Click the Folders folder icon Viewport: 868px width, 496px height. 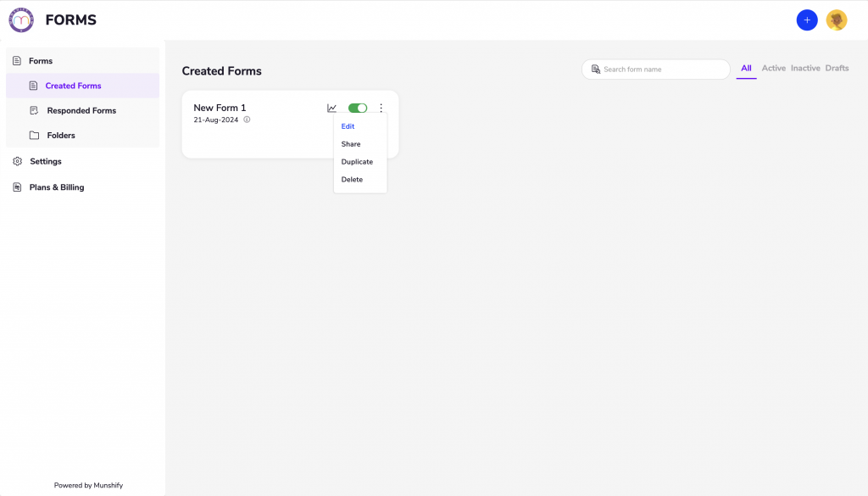(x=33, y=135)
